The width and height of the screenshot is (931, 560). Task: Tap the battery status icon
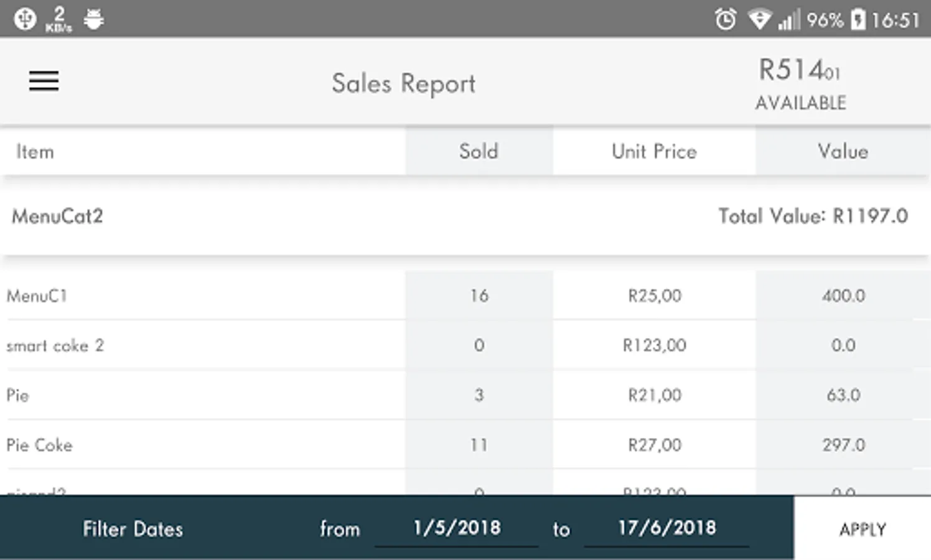pyautogui.click(x=858, y=20)
